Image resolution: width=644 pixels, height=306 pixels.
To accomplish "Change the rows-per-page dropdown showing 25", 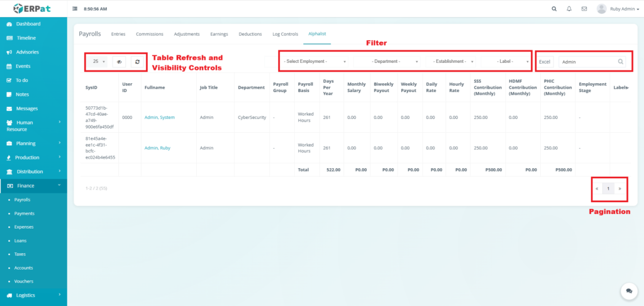I will (99, 62).
